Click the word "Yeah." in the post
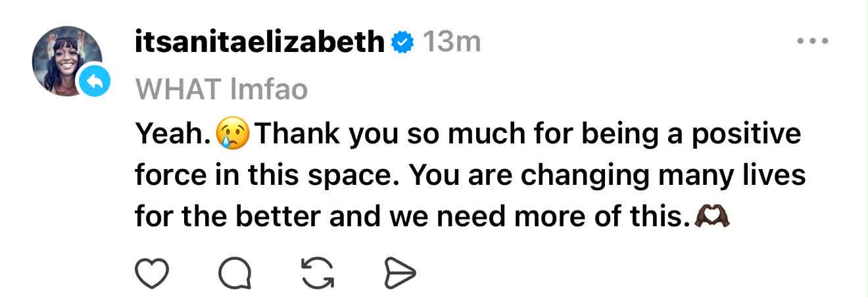868x298 pixels. pyautogui.click(x=173, y=135)
